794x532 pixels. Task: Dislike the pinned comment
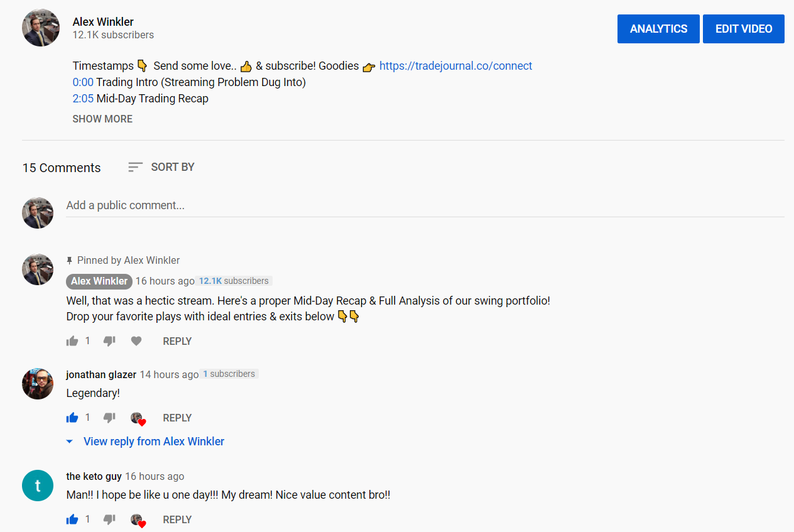coord(109,340)
